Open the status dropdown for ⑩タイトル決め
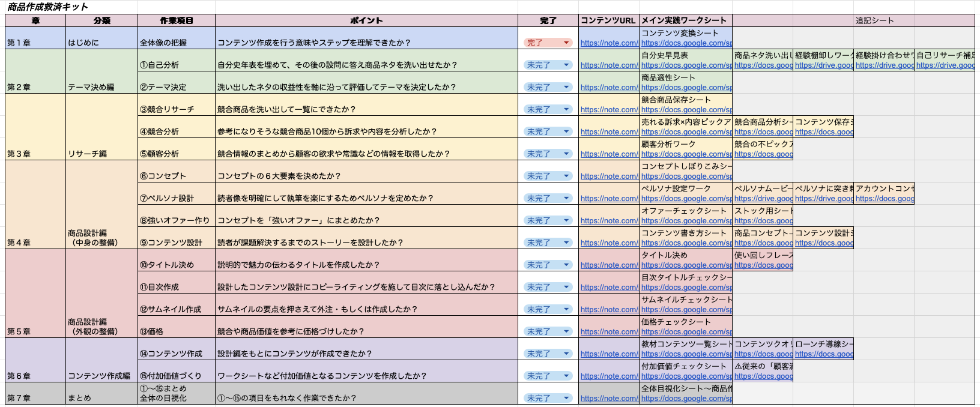 pyautogui.click(x=548, y=265)
